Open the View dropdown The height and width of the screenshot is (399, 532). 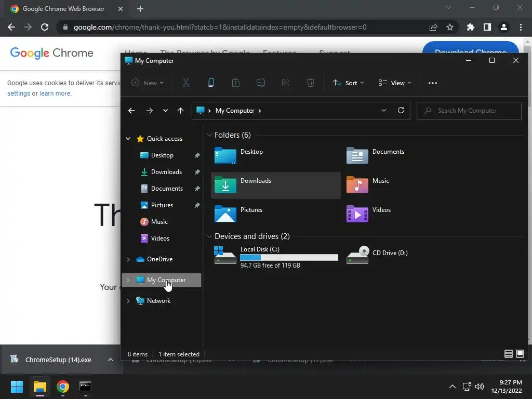(x=395, y=83)
